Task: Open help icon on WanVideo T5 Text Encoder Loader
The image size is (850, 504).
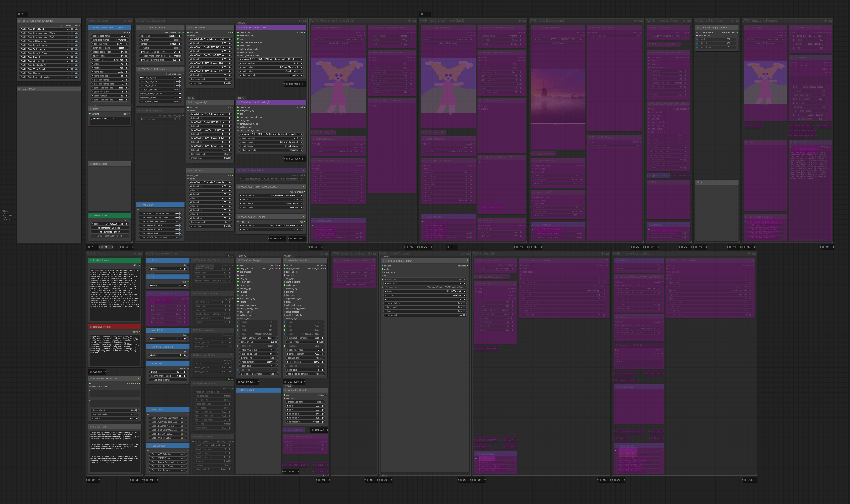Action: click(x=303, y=187)
